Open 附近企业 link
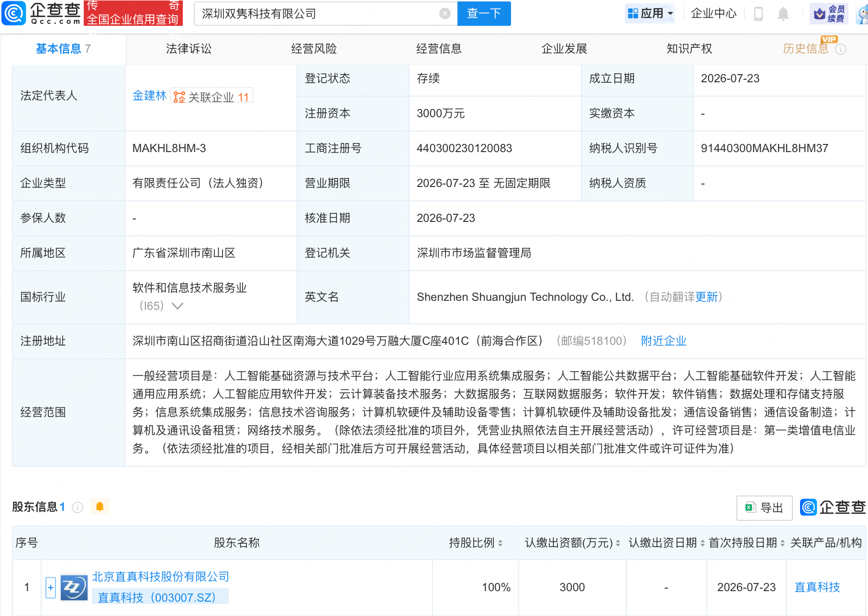Viewport: 868px width, 616px height. (x=664, y=341)
